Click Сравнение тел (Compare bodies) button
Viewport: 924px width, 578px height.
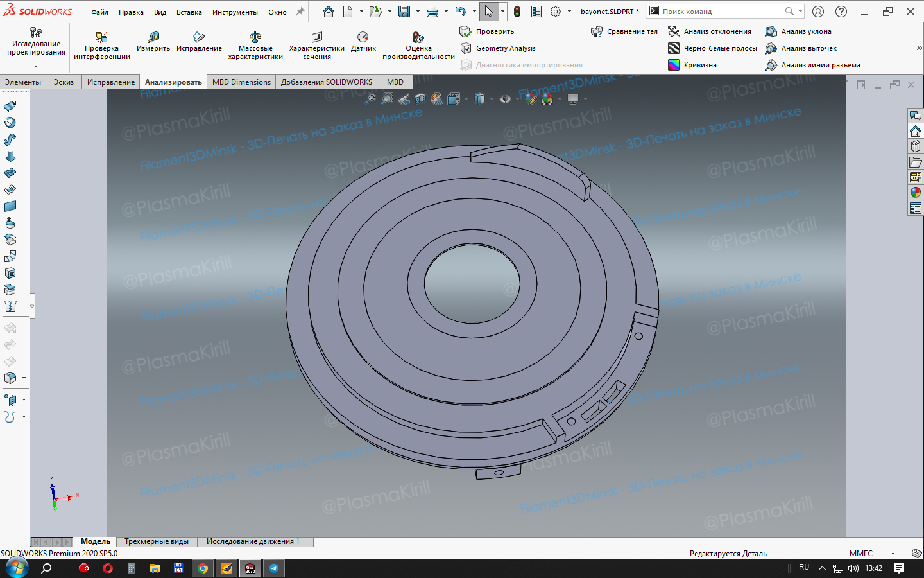(624, 31)
